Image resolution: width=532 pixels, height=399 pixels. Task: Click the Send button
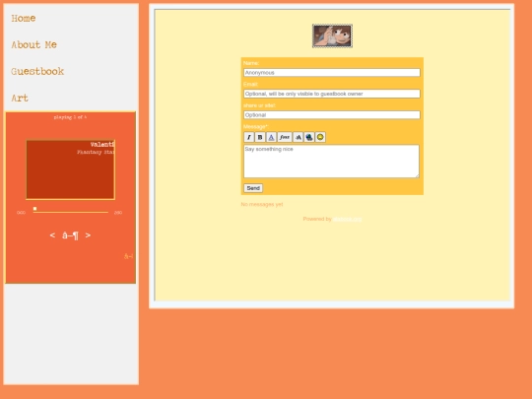click(x=253, y=188)
